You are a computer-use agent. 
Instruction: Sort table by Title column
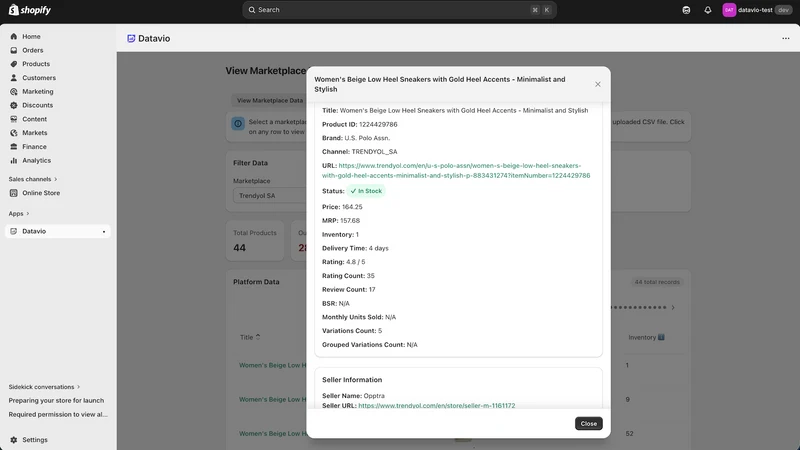250,337
